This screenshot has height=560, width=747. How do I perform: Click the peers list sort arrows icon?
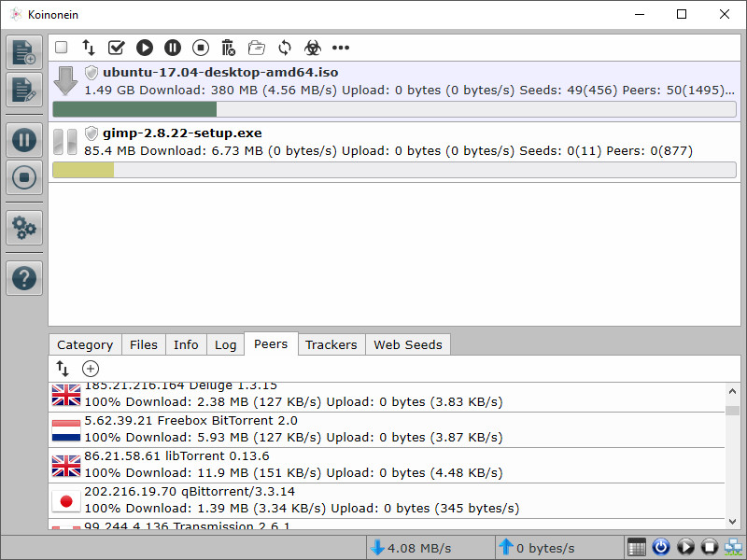pos(63,369)
